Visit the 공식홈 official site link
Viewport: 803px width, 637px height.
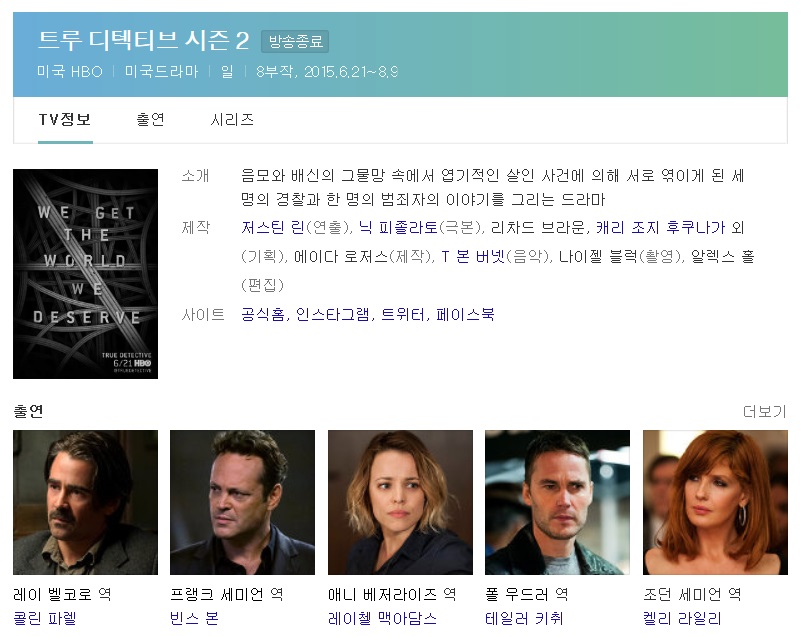263,314
